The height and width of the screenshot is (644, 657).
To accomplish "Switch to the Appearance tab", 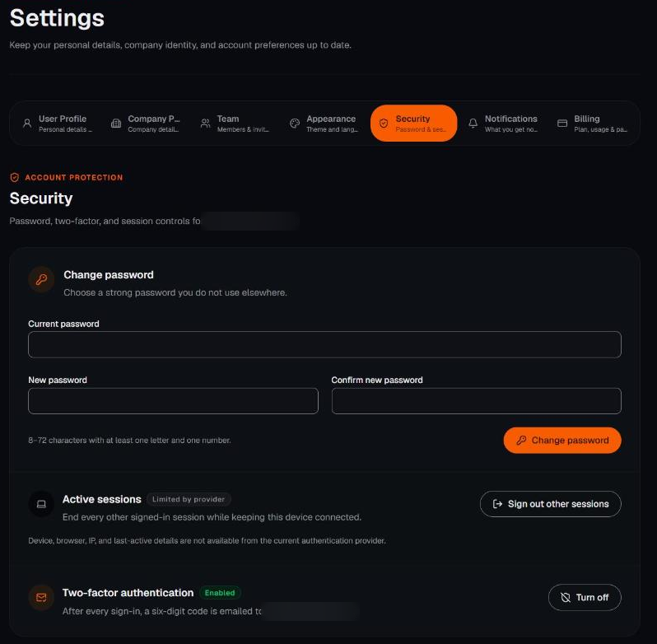I will (324, 124).
